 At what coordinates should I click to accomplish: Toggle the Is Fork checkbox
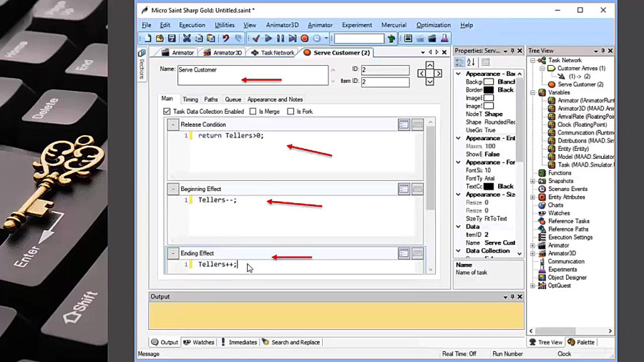291,111
